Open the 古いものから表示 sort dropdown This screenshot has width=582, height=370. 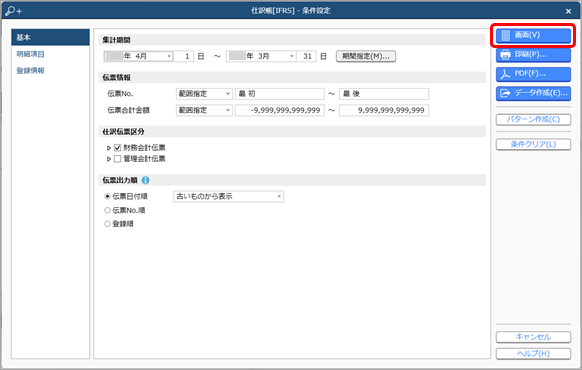point(229,196)
